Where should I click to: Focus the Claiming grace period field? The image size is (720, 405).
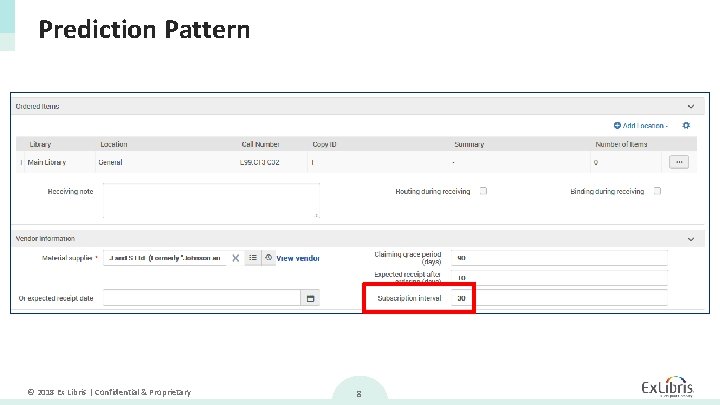(559, 258)
